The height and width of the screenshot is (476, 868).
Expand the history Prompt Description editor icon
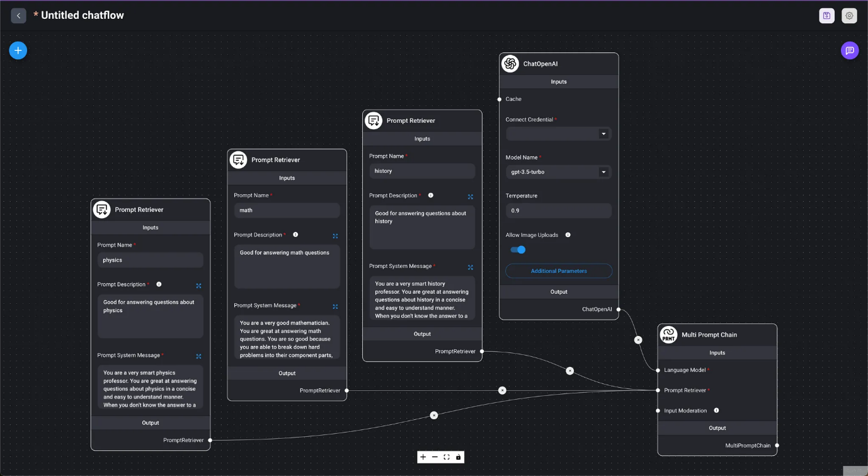470,197
